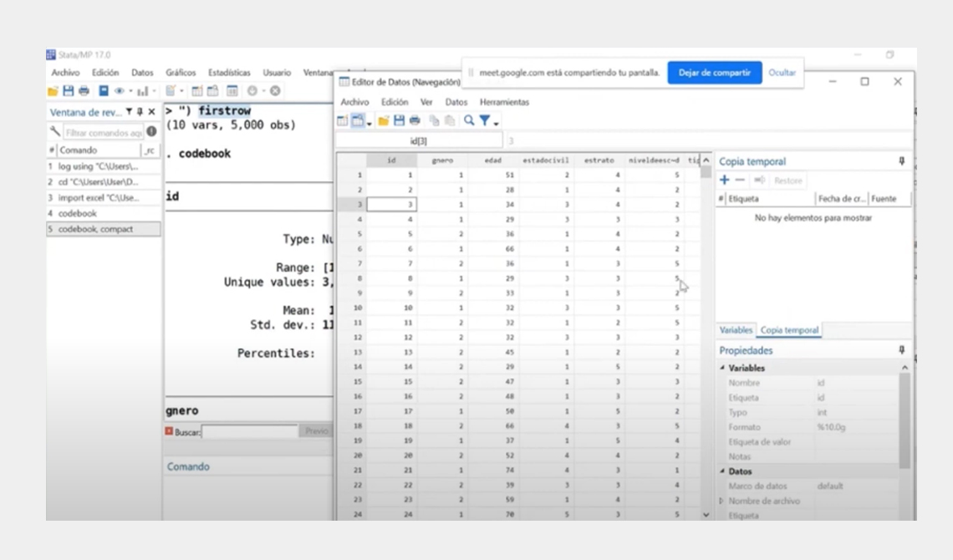Switch to the Variables tab
This screenshot has width=953, height=560.
coord(736,330)
